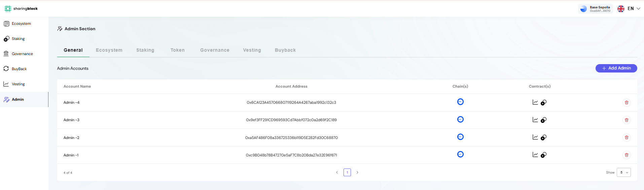The image size is (644, 190).
Task: Click the vesting chart icon for Admin -3
Action: click(535, 120)
